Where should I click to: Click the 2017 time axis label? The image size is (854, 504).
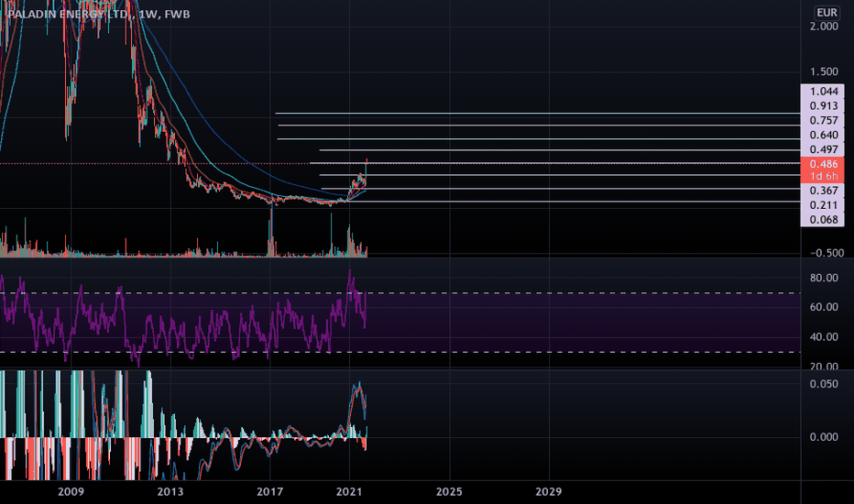click(269, 492)
